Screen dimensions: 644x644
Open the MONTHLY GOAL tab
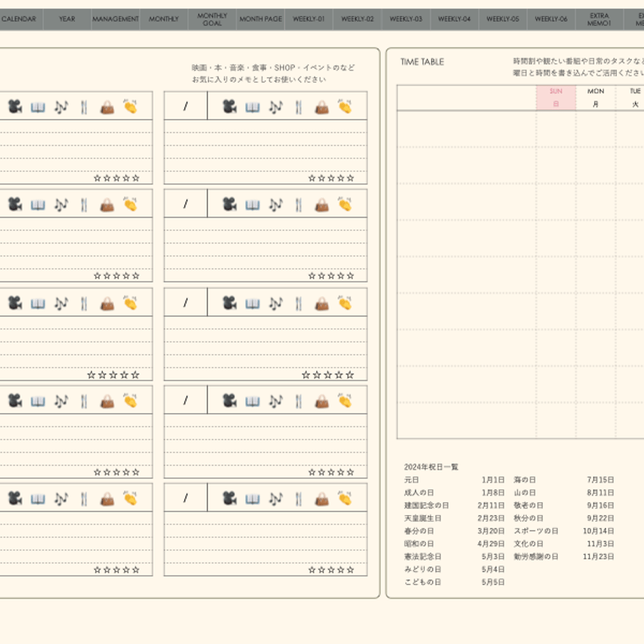pyautogui.click(x=212, y=20)
